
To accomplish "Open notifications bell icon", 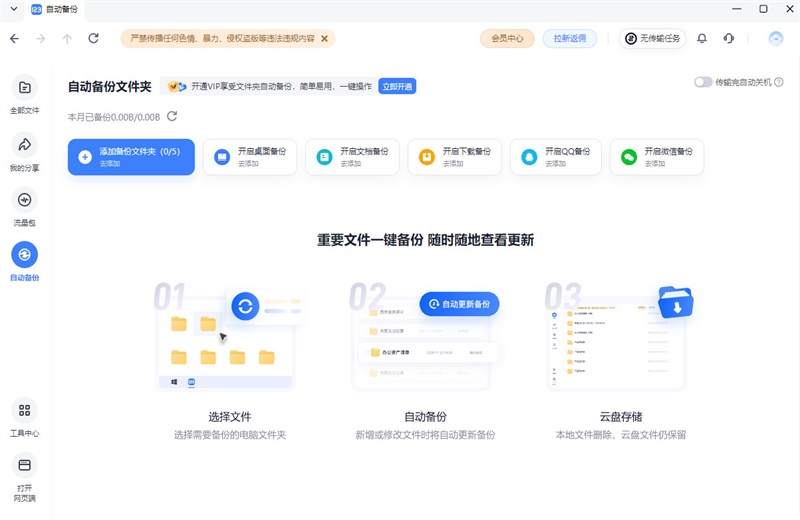I will click(702, 38).
